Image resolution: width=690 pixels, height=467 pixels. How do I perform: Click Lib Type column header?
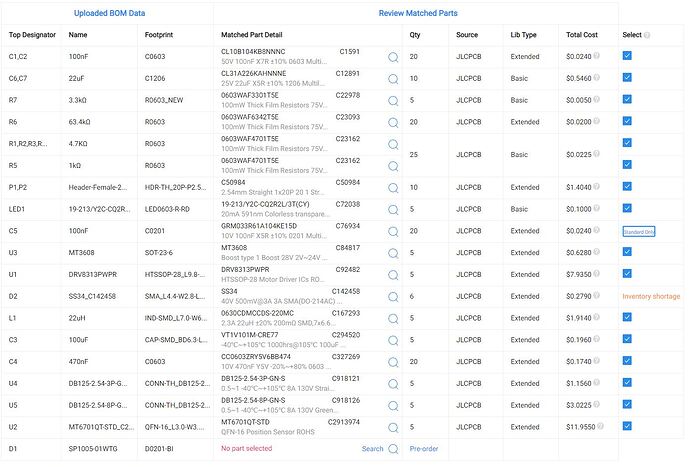pyautogui.click(x=523, y=35)
